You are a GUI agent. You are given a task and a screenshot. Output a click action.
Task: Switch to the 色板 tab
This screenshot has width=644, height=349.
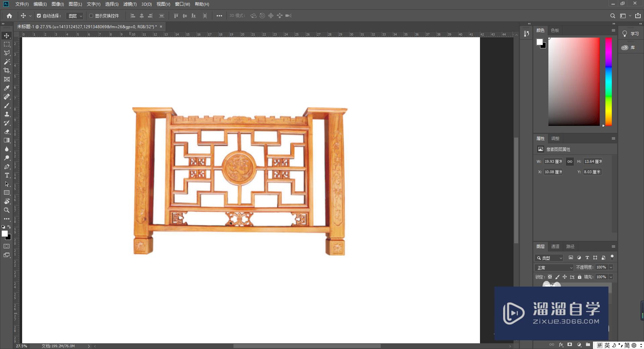pyautogui.click(x=555, y=30)
